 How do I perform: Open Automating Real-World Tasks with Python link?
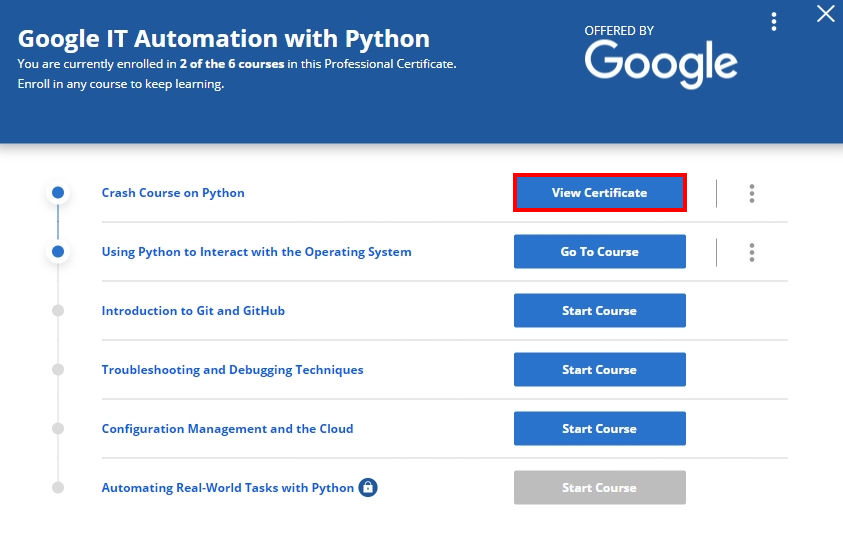[227, 488]
